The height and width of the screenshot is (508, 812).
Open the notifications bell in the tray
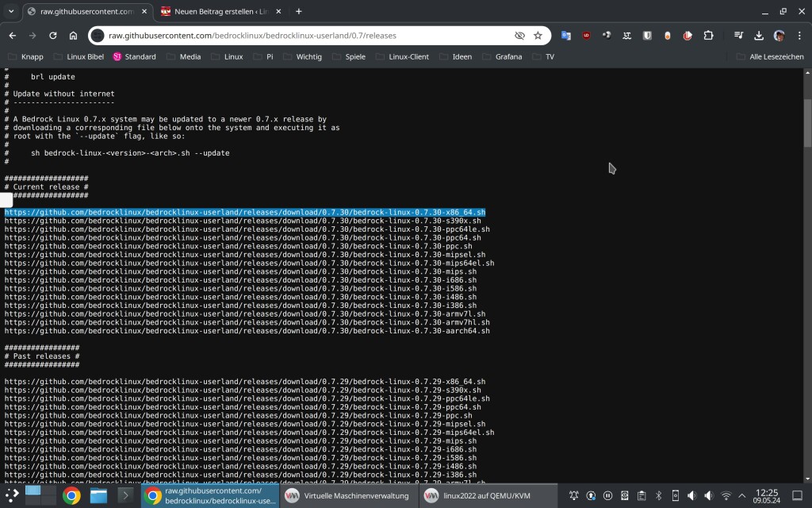(573, 495)
